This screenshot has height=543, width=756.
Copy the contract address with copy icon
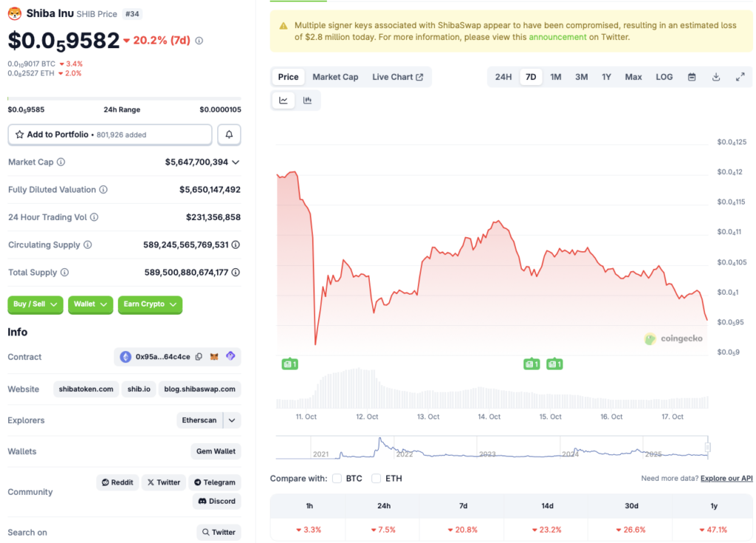click(199, 357)
